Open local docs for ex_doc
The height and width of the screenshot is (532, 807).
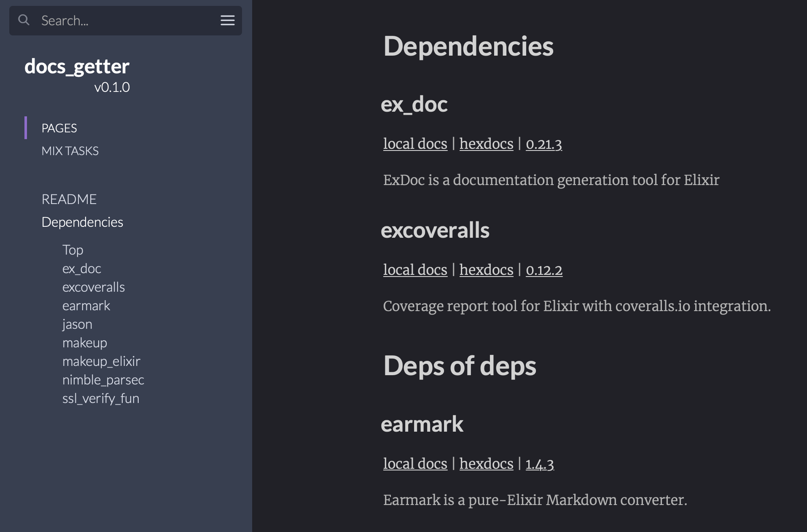tap(415, 144)
